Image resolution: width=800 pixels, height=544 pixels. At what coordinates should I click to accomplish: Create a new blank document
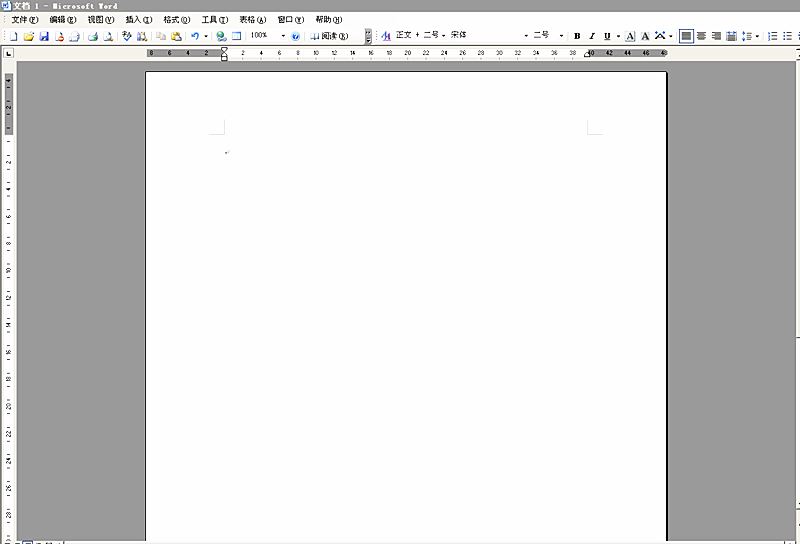pos(14,36)
